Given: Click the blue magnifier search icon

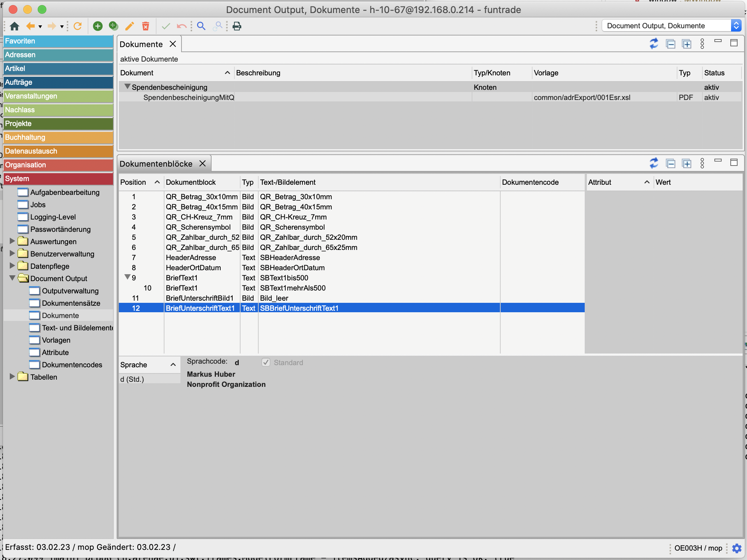Looking at the screenshot, I should coord(201,26).
